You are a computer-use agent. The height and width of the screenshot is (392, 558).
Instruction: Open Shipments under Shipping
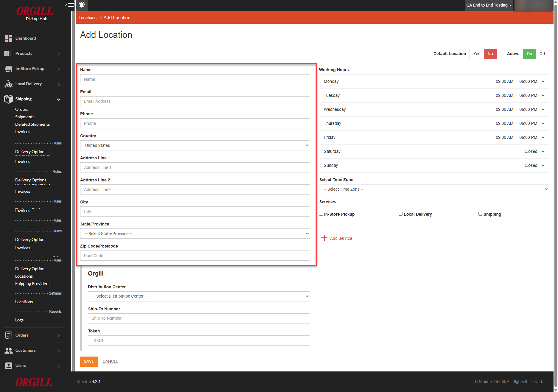(25, 117)
